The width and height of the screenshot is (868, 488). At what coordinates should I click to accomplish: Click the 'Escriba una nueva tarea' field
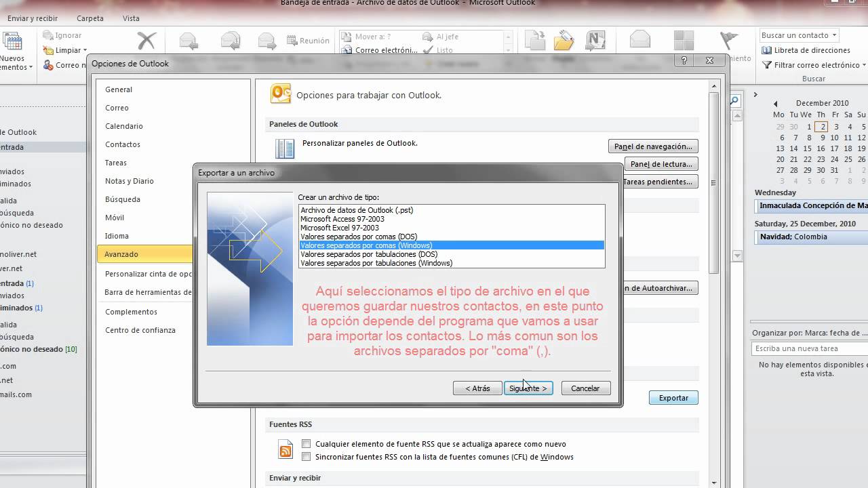pos(810,348)
